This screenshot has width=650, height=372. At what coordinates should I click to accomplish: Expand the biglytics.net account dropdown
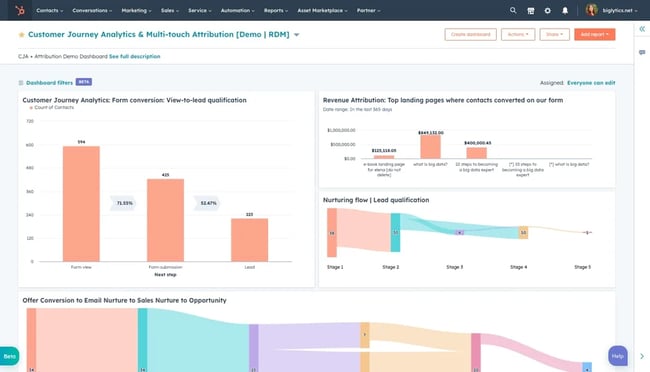(x=620, y=10)
